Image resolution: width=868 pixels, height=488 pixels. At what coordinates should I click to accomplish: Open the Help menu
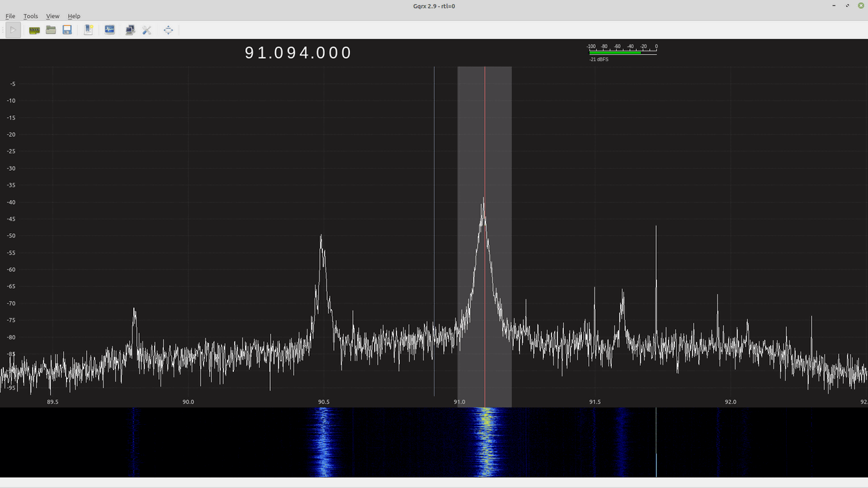click(x=74, y=16)
